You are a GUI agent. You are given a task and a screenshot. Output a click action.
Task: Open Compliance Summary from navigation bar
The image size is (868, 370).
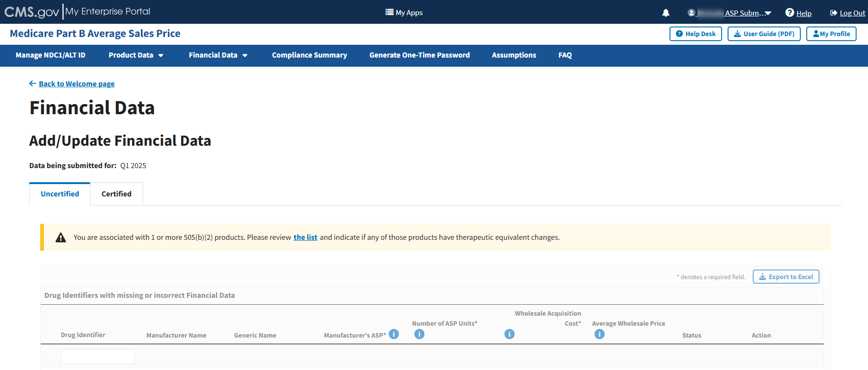[x=309, y=55]
